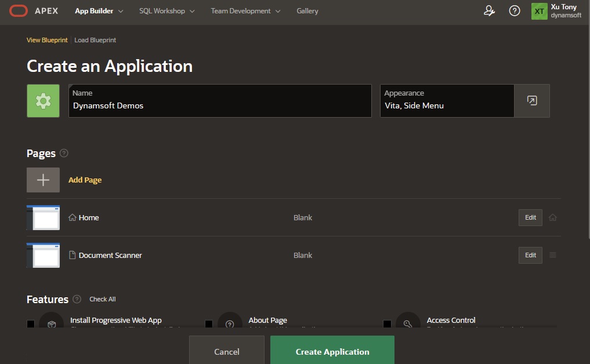Check the Access Control feature checkbox

387,323
